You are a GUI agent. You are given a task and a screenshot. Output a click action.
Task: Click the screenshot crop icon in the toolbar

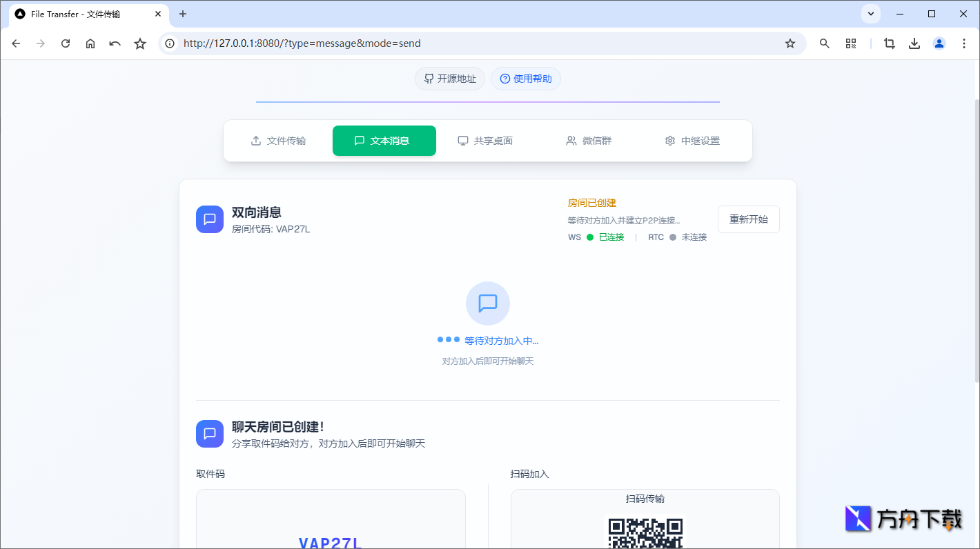[889, 43]
